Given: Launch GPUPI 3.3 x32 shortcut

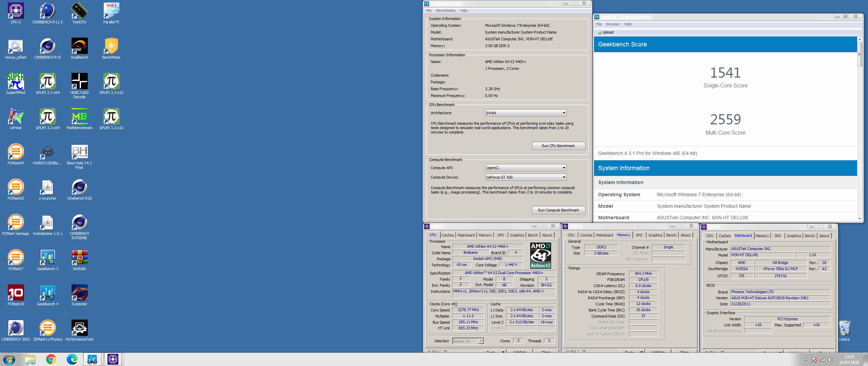Looking at the screenshot, I should point(111,84).
